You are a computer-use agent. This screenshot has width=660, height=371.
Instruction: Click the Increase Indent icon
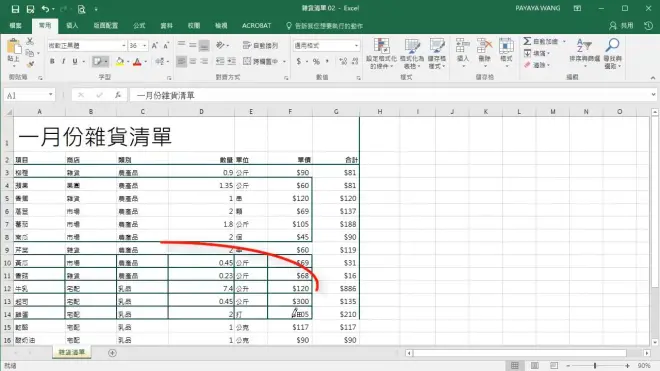click(232, 61)
